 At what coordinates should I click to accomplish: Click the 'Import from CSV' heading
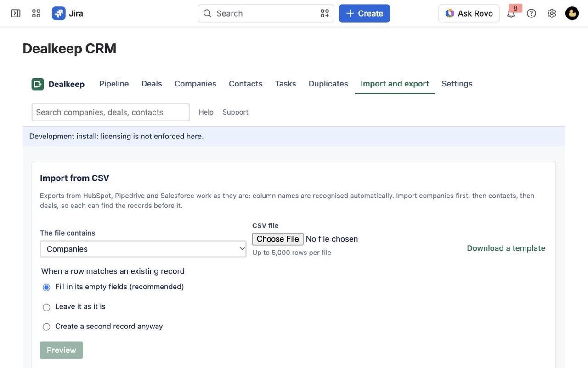74,178
